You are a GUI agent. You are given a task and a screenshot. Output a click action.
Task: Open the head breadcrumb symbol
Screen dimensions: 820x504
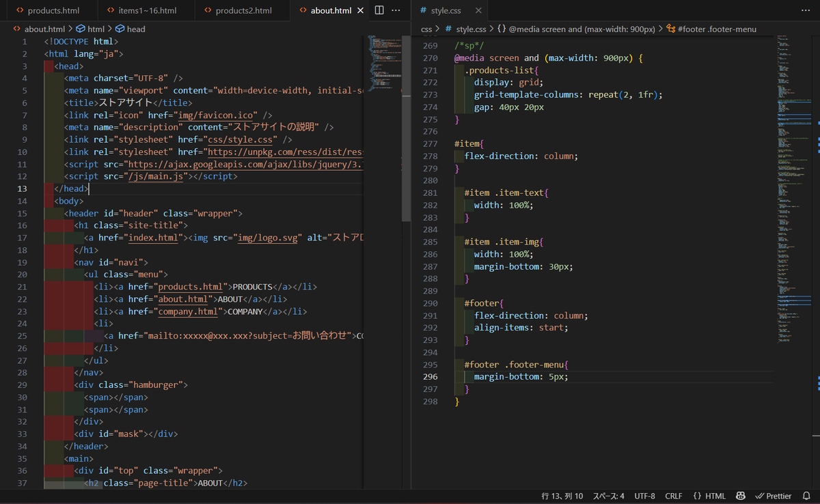pos(130,29)
